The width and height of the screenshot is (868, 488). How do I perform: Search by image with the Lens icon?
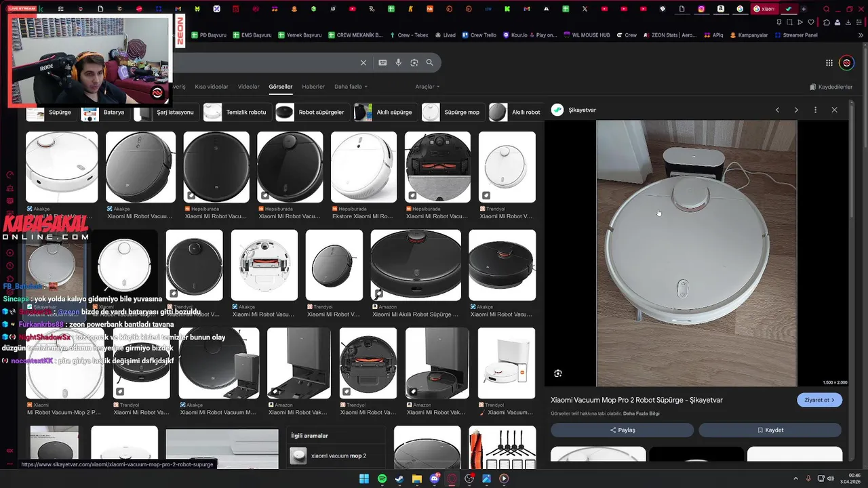(414, 62)
